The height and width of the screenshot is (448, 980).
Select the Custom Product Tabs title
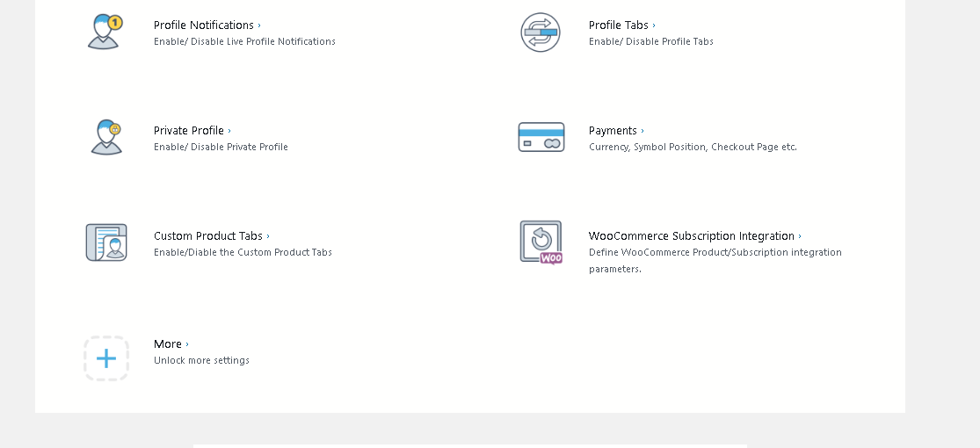[208, 236]
